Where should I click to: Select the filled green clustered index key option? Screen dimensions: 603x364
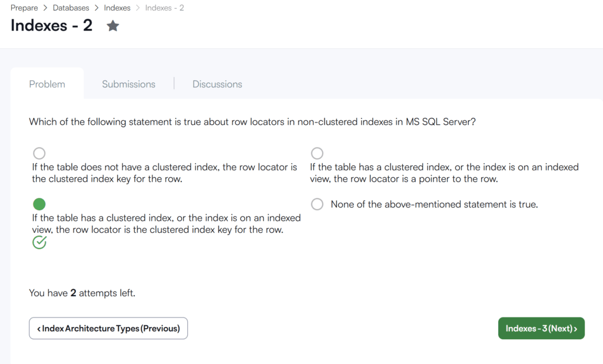(39, 204)
